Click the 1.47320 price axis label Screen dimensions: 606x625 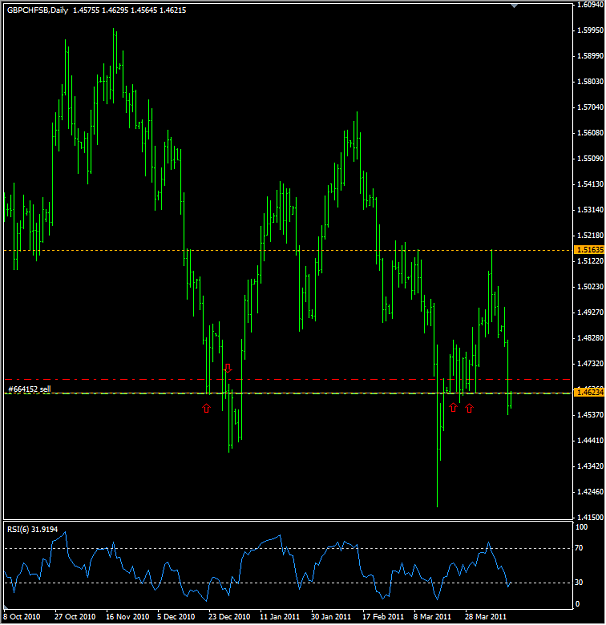(590, 364)
